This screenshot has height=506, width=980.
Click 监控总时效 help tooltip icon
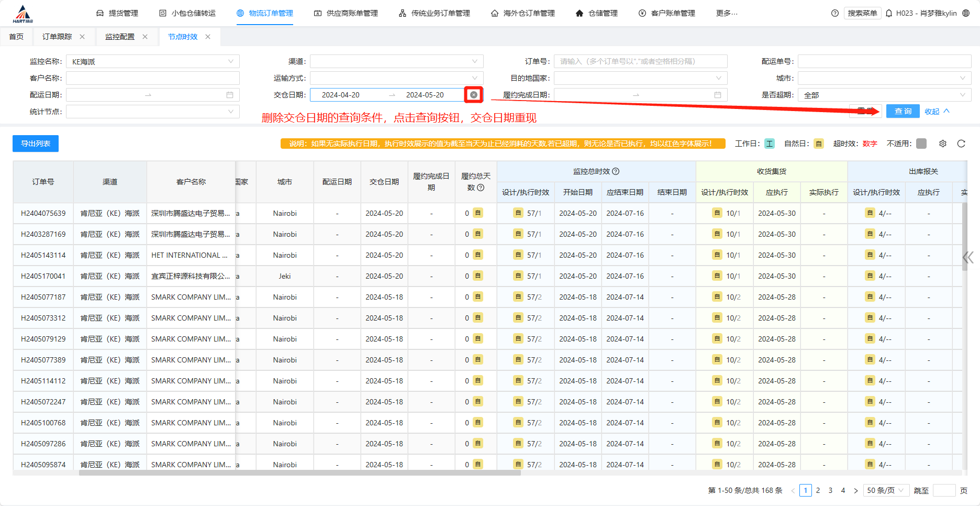(616, 171)
